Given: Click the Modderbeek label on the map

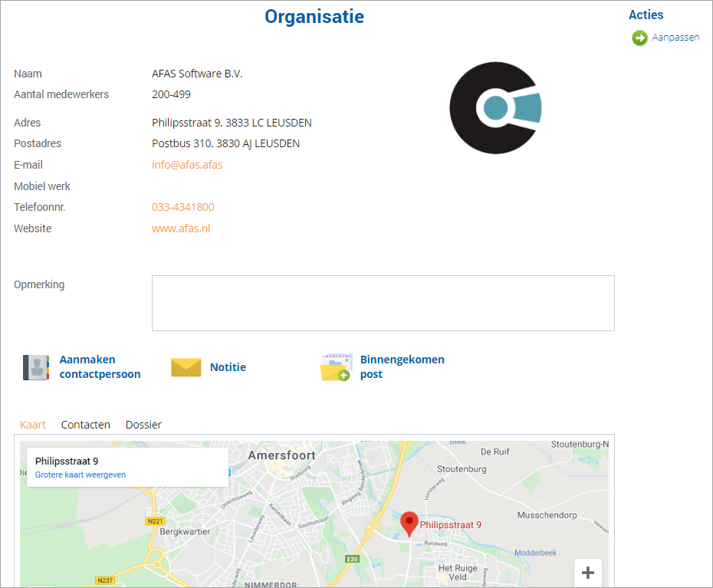Looking at the screenshot, I should [535, 553].
